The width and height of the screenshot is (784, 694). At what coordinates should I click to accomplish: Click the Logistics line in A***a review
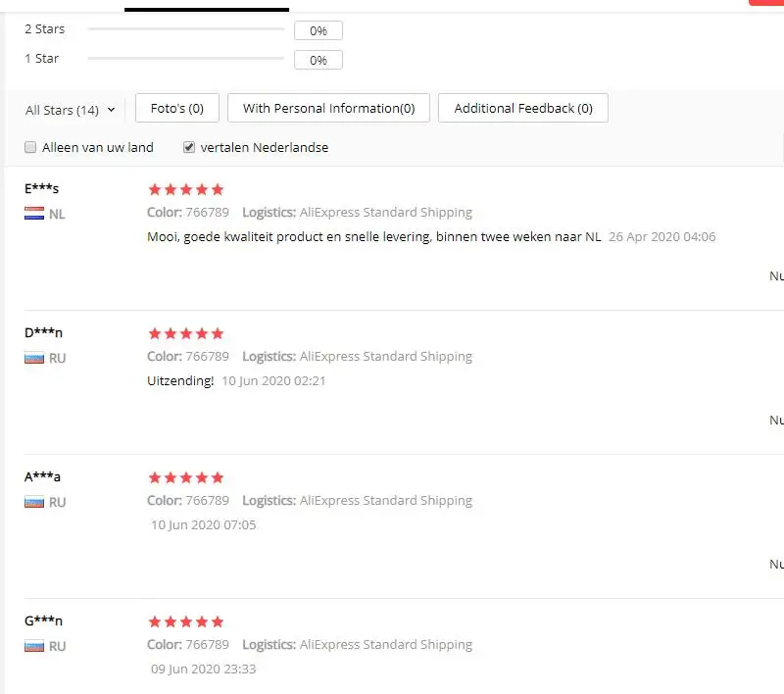pyautogui.click(x=357, y=500)
